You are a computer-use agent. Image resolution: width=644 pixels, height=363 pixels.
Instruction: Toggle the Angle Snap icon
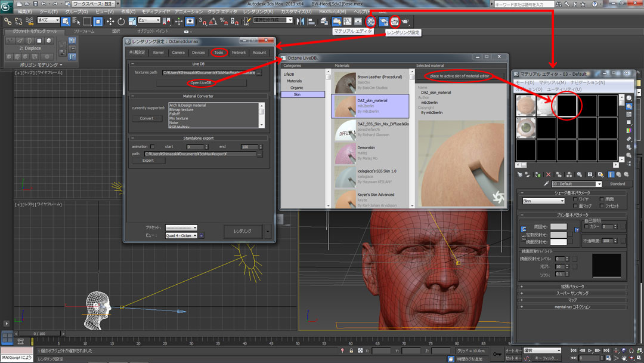pos(213,21)
